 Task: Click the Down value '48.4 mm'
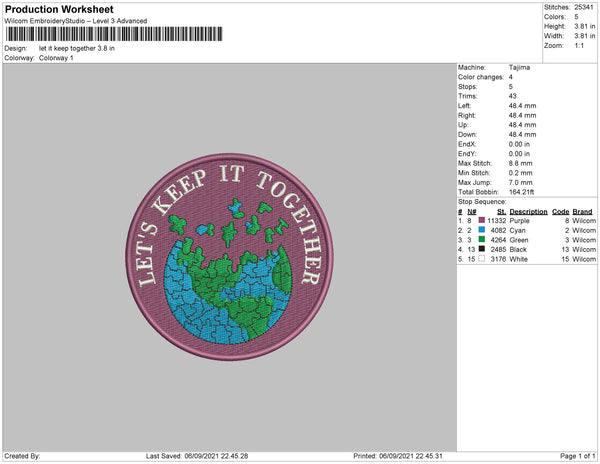pyautogui.click(x=522, y=135)
